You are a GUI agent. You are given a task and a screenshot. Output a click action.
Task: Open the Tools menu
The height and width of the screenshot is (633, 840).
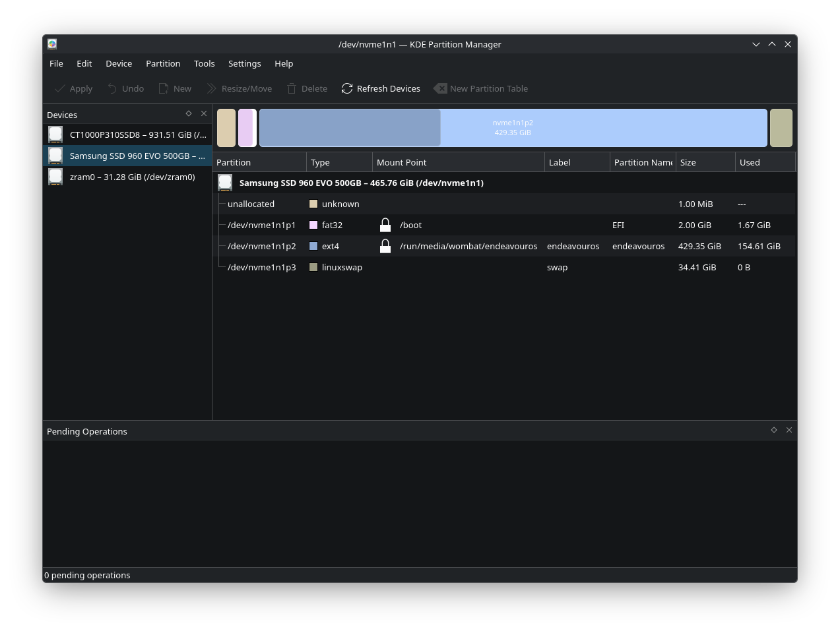tap(204, 63)
